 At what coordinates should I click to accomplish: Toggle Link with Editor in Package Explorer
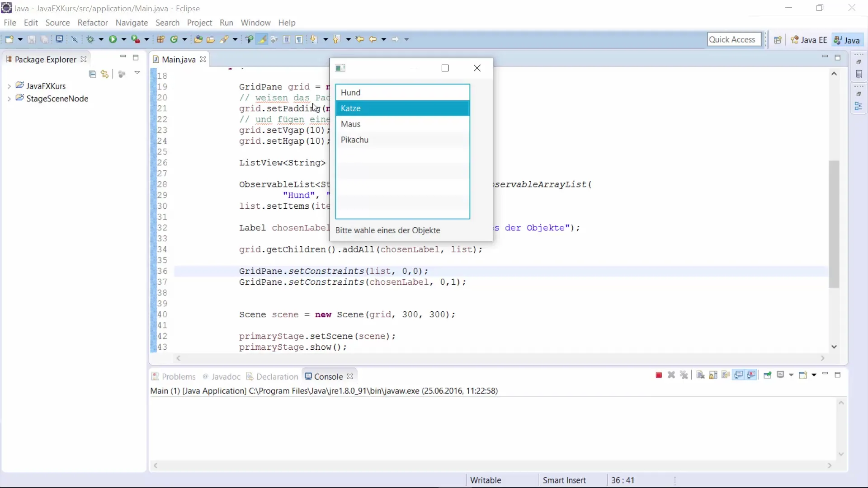click(x=105, y=74)
